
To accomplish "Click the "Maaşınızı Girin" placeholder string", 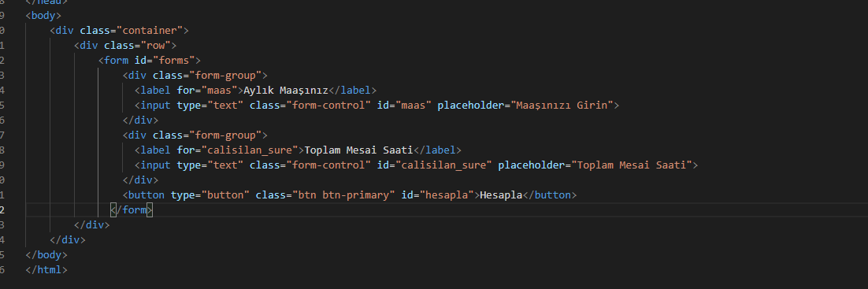I will (x=562, y=106).
